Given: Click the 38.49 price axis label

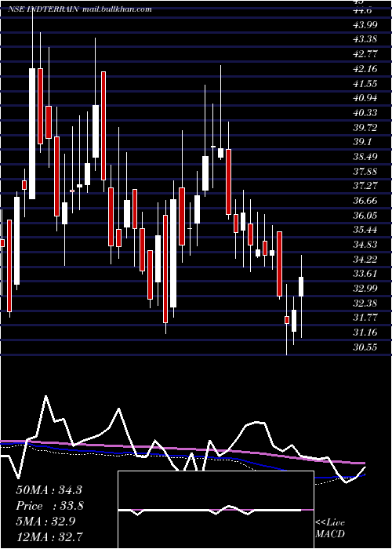Looking at the screenshot, I should tap(365, 157).
